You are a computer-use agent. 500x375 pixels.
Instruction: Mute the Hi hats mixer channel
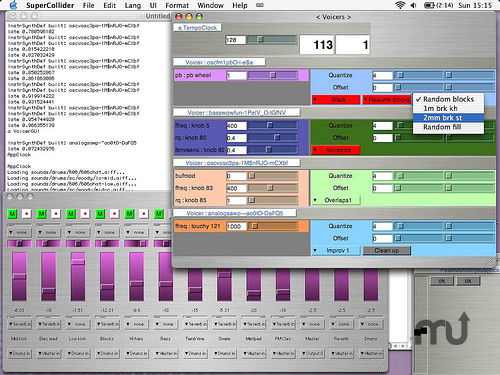[129, 214]
